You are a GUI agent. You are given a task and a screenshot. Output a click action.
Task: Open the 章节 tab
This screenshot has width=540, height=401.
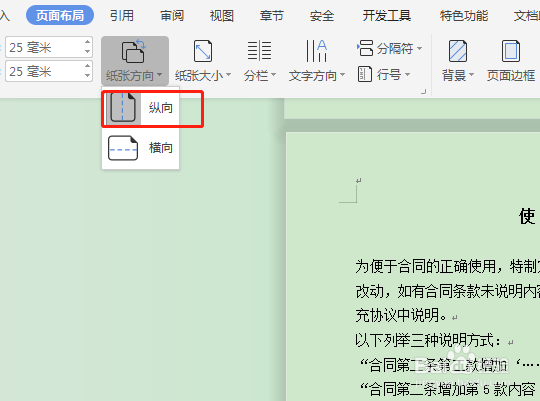point(272,16)
